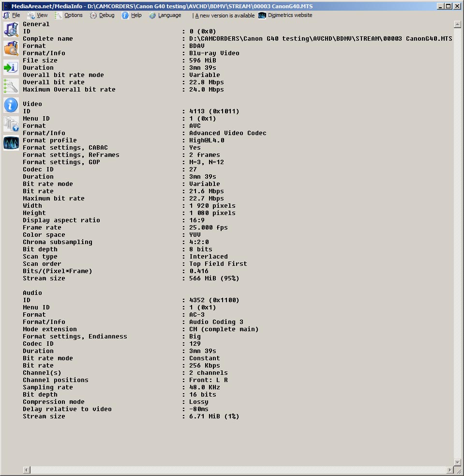This screenshot has height=476, width=464.
Task: Click the '-80ms' delay value
Action: point(199,409)
